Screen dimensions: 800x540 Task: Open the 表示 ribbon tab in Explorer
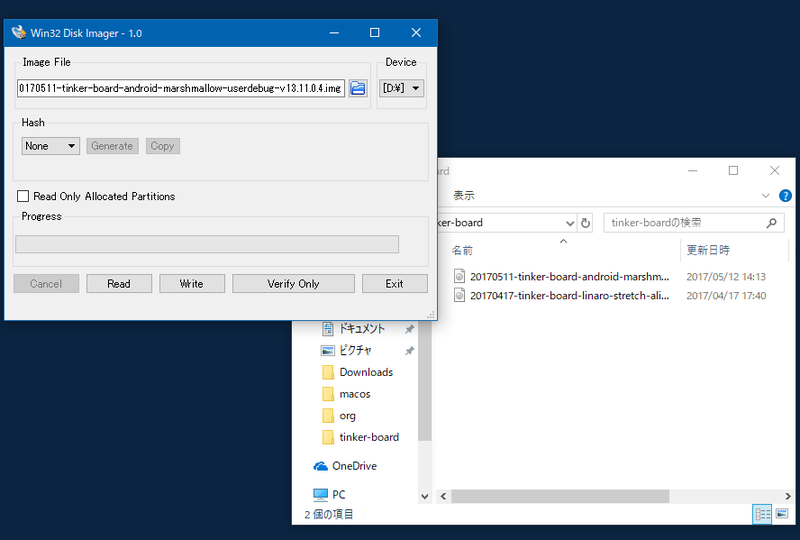pyautogui.click(x=464, y=195)
